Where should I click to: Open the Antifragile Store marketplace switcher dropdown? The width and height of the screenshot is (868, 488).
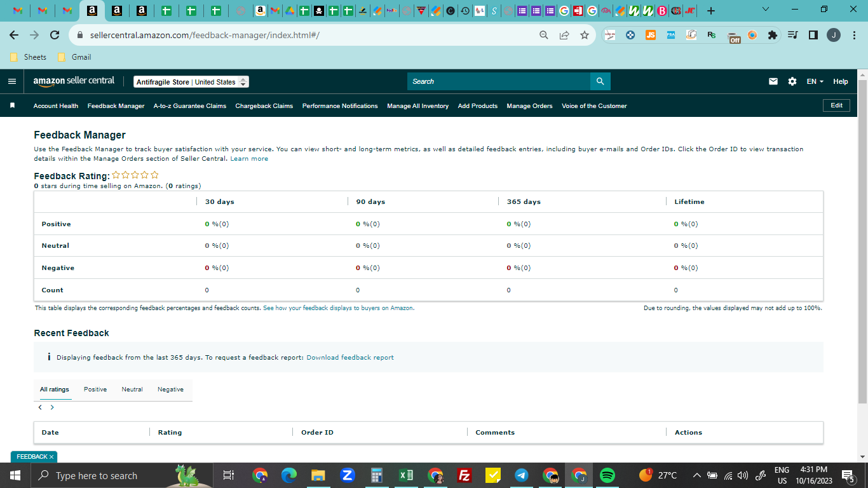coord(191,82)
